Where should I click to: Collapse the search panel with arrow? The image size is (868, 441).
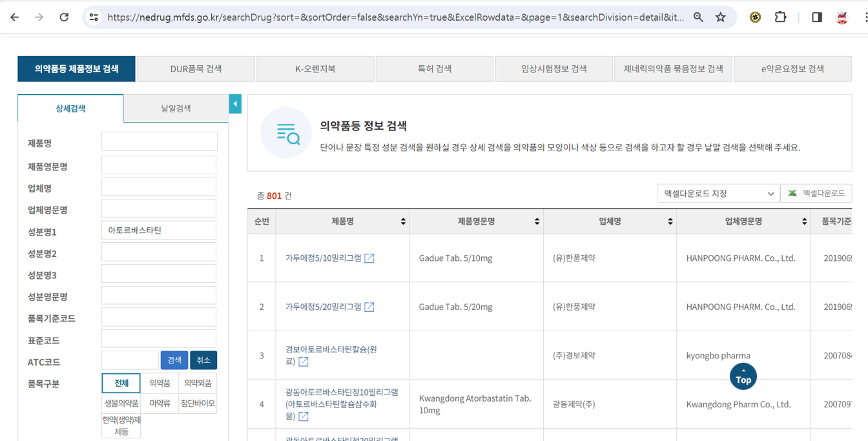235,104
